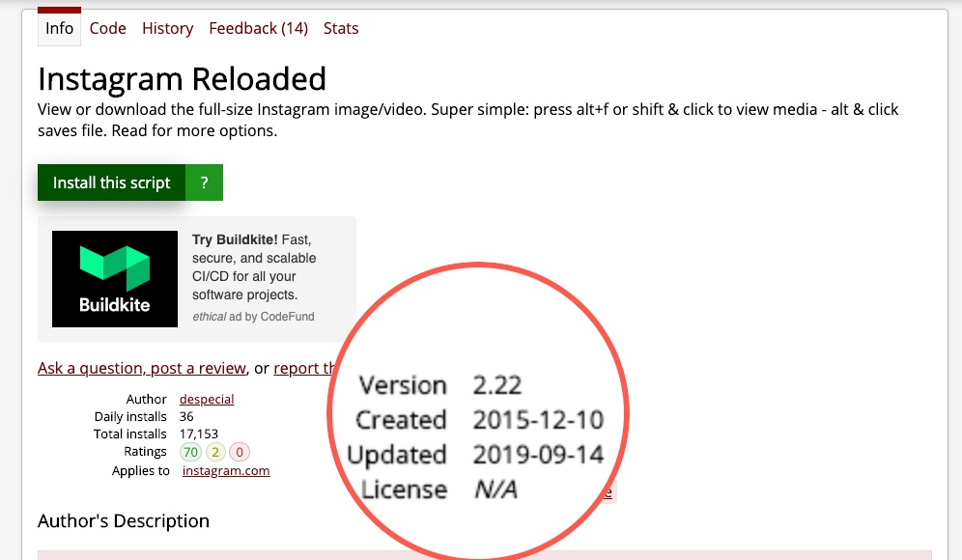Select the Total installs value 17,153

(199, 434)
